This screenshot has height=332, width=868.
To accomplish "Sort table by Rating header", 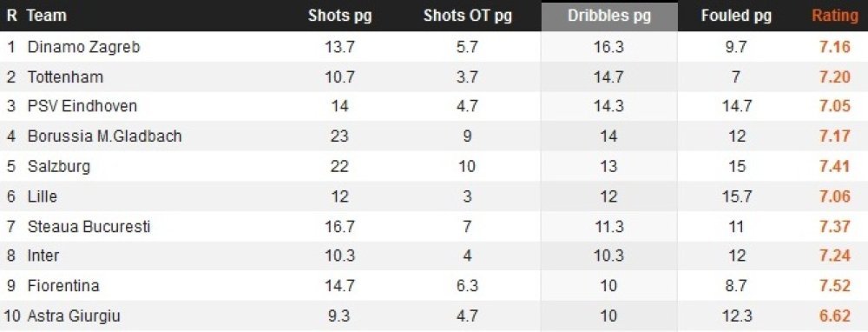I will (835, 16).
